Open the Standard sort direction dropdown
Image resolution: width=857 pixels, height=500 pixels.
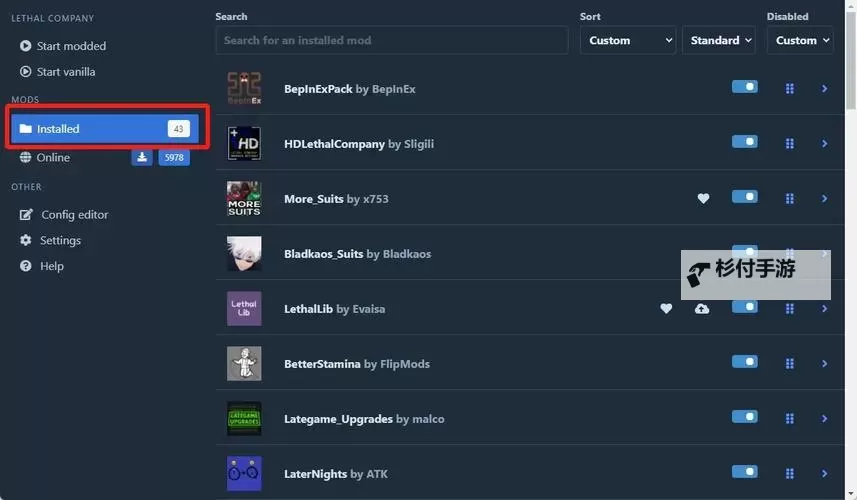(x=720, y=40)
